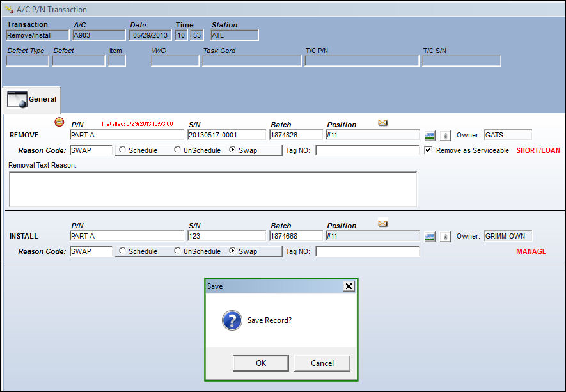Image resolution: width=566 pixels, height=392 pixels.
Task: Open the picture icon in INSTALL row
Action: (x=430, y=237)
